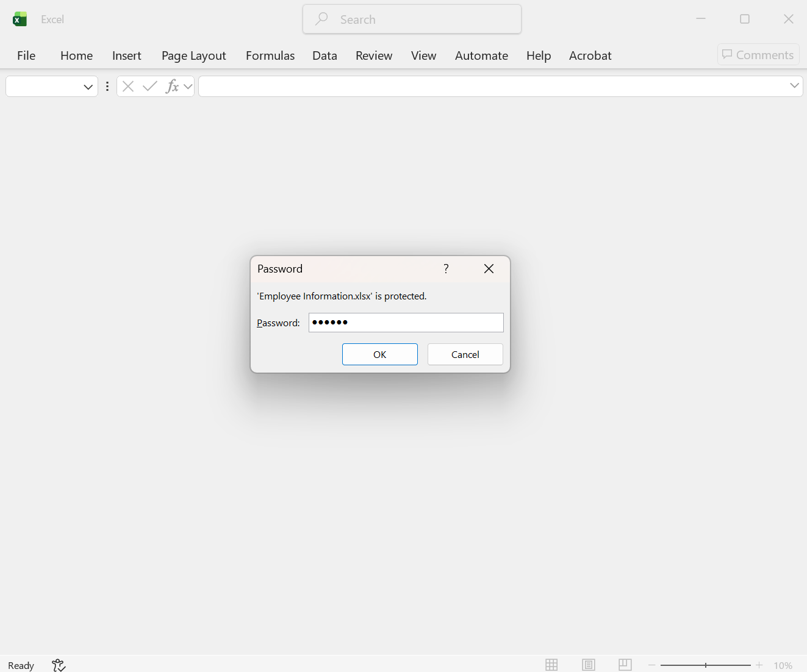The image size is (807, 672).
Task: Click the dropdown arrow next to fx
Action: 188,86
